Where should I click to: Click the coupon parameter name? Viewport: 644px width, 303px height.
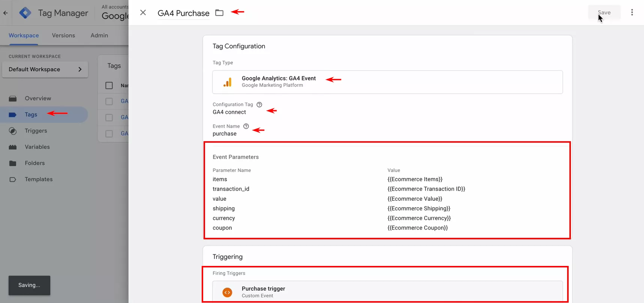tap(222, 228)
